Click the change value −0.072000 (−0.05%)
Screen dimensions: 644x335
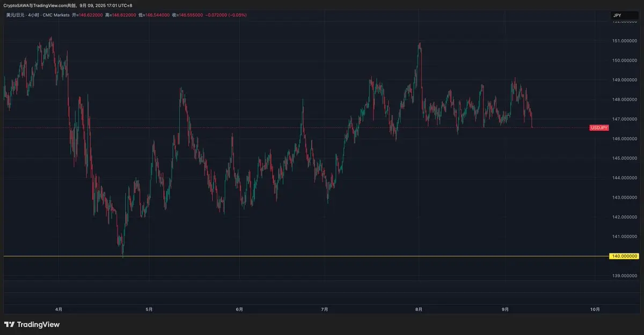click(x=226, y=15)
